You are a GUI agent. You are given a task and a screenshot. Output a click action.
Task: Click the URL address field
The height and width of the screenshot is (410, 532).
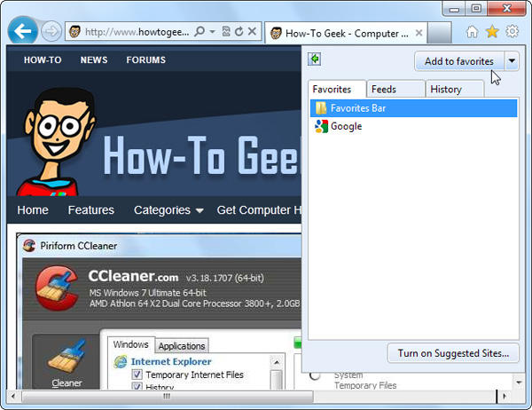pos(137,32)
